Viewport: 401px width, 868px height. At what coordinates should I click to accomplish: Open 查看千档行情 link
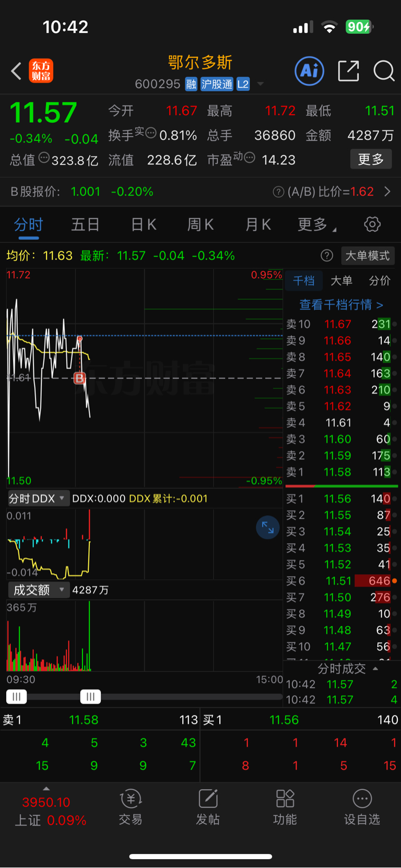pyautogui.click(x=341, y=304)
